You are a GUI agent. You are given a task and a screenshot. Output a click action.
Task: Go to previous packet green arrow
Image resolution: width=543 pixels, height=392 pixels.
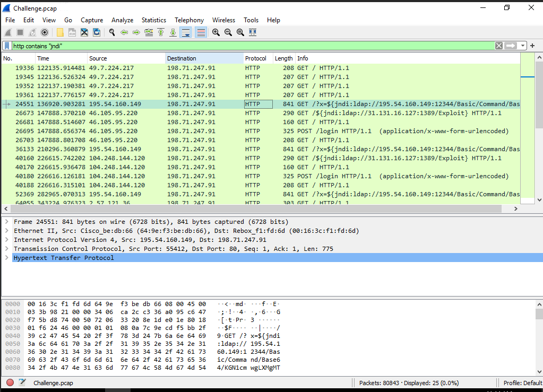click(124, 32)
